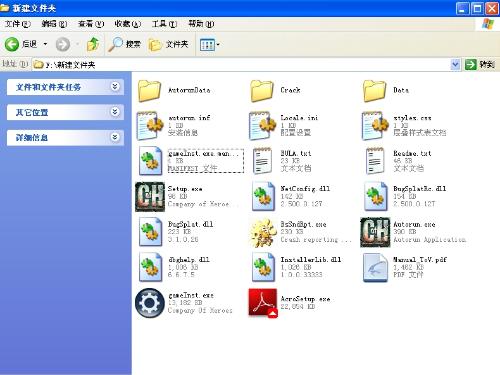Select the Up folder toolbar icon
Viewport: 500px width, 375px height.
tap(93, 44)
